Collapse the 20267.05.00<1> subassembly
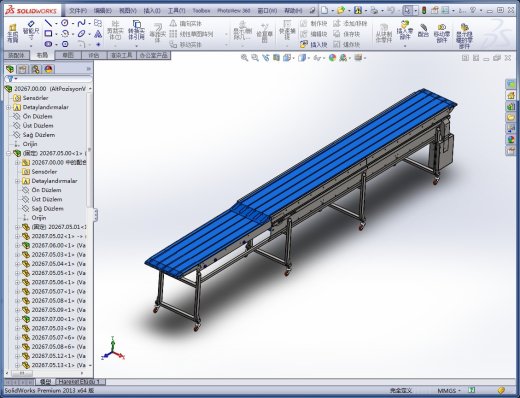 pos(9,153)
